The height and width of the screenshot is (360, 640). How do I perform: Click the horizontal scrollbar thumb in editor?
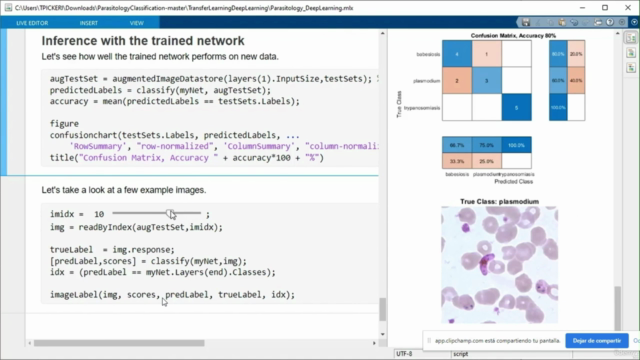119,343
